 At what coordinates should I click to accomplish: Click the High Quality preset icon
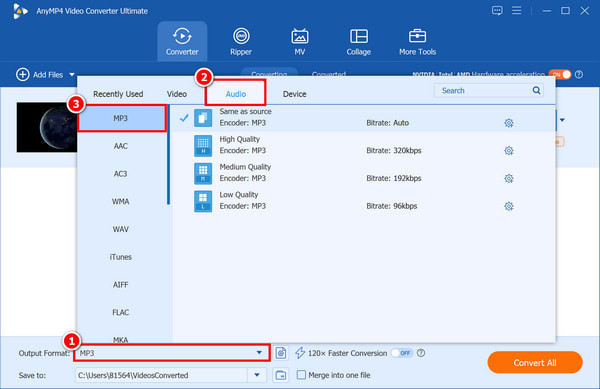[x=203, y=146]
